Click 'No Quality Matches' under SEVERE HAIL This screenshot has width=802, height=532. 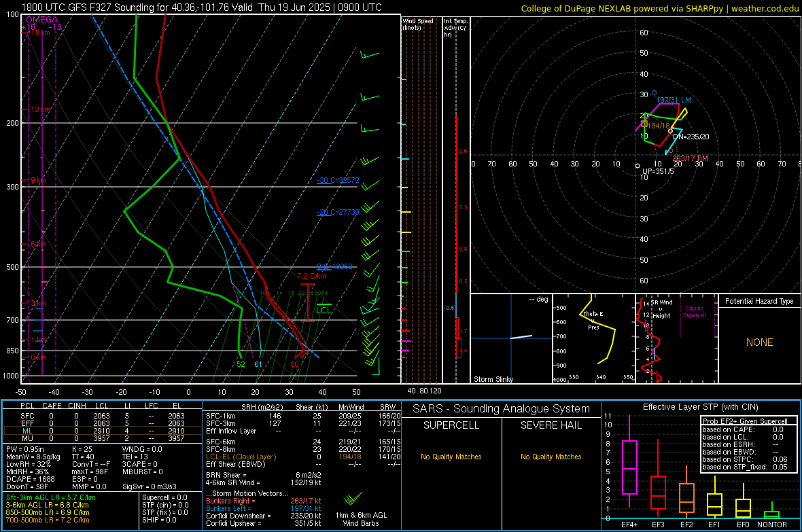tap(551, 457)
